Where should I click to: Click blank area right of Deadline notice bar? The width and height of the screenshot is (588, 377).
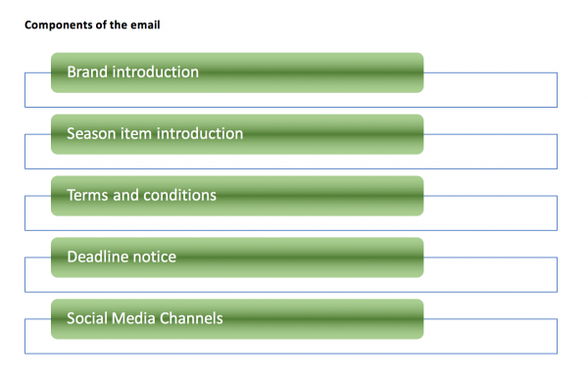point(491,275)
